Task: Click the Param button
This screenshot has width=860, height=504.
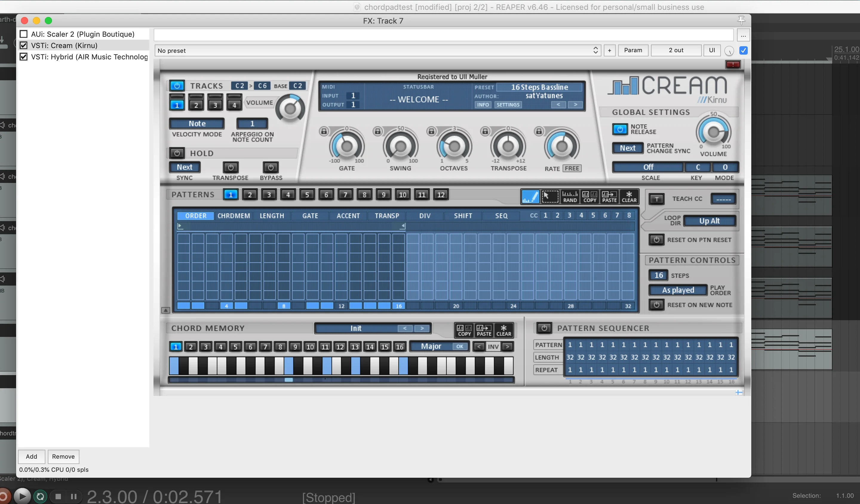Action: pyautogui.click(x=633, y=50)
